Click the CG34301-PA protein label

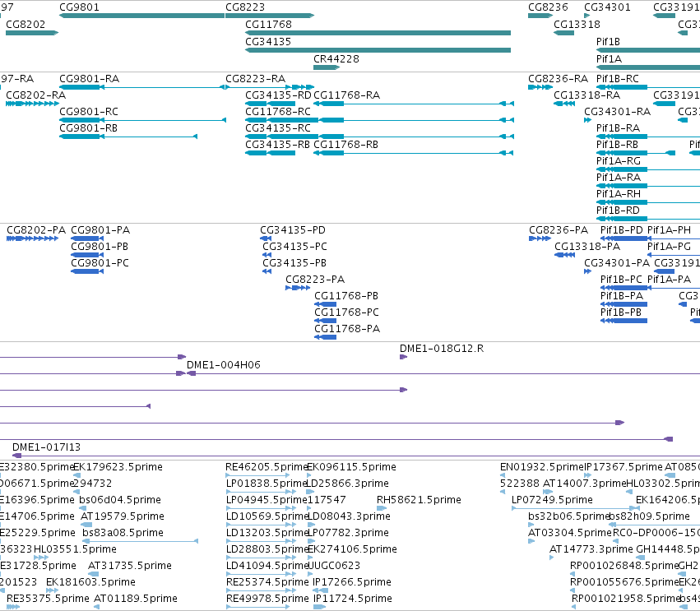click(x=617, y=263)
